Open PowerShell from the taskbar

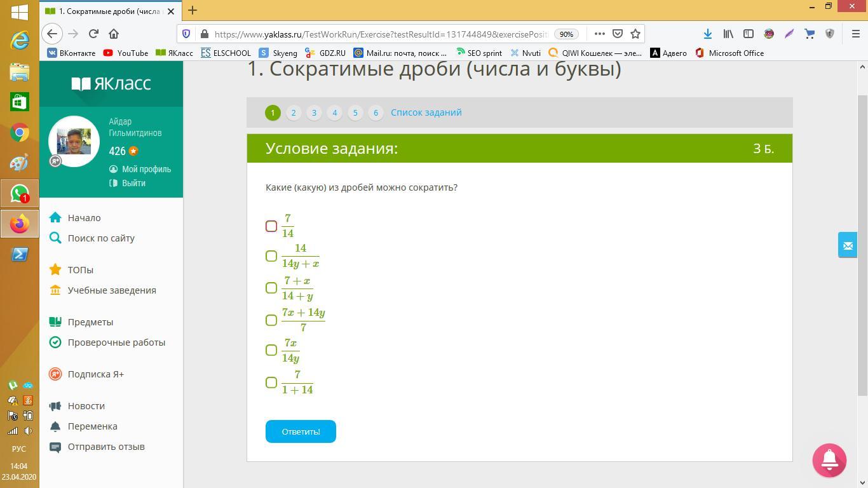point(20,254)
